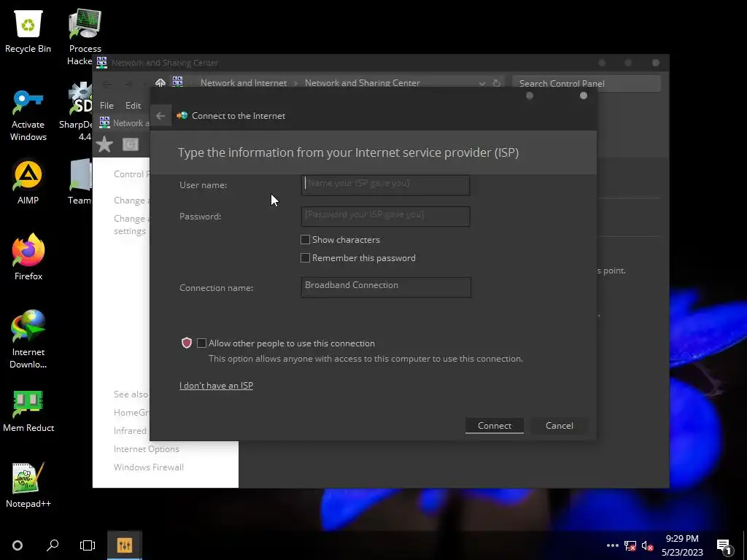The image size is (747, 560).
Task: Open SharpDevelop desktop shortcut
Action: click(x=76, y=112)
